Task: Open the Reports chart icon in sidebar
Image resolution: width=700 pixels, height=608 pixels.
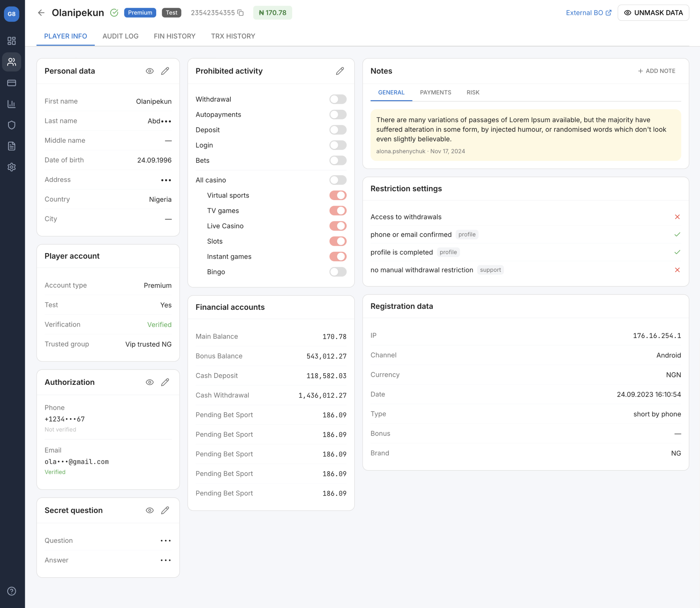Action: (12, 104)
